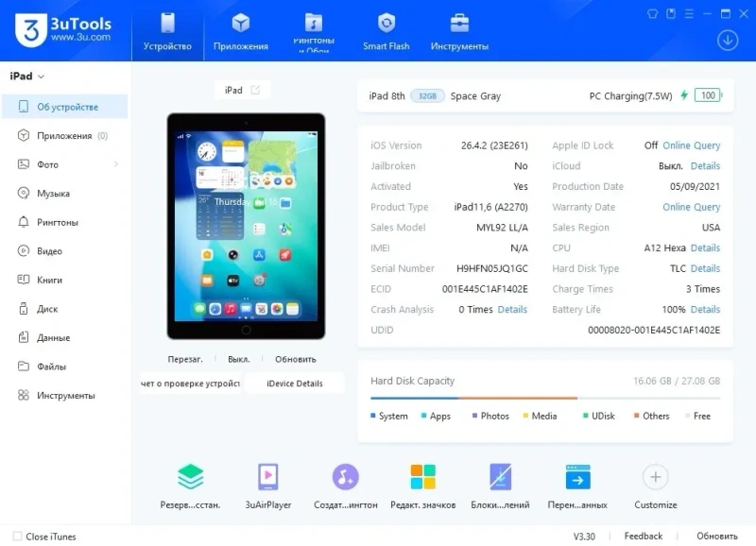Click the V3.30 version label

(584, 536)
